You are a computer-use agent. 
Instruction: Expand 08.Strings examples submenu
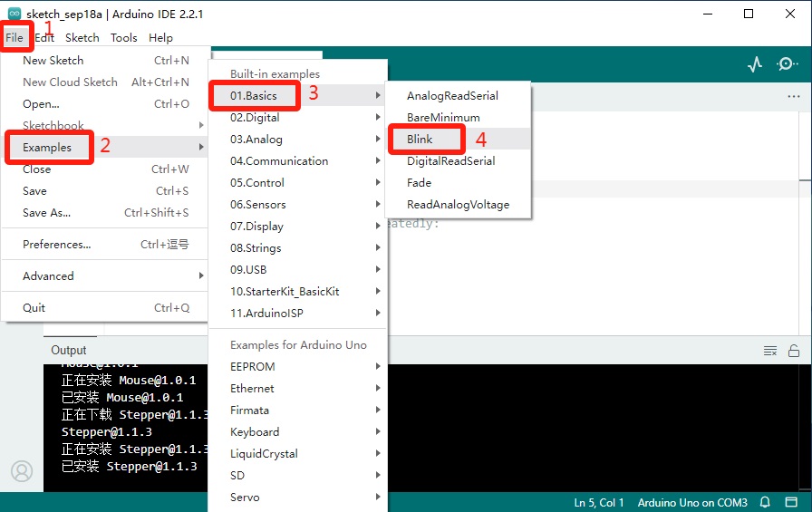(x=298, y=248)
